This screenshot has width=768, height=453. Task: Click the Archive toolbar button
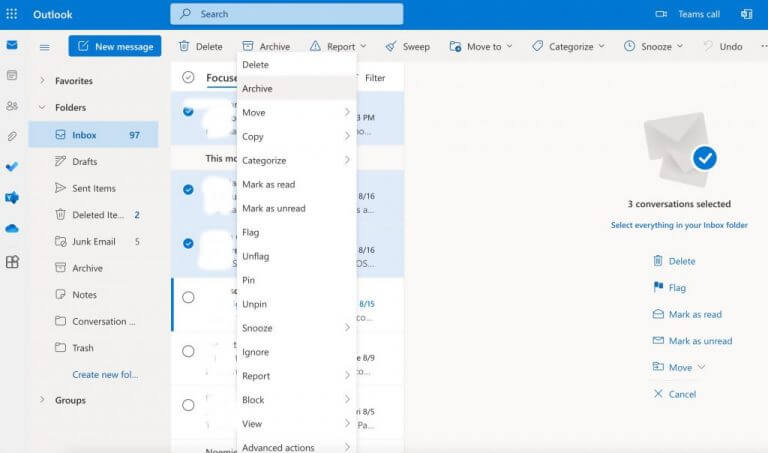pyautogui.click(x=266, y=47)
